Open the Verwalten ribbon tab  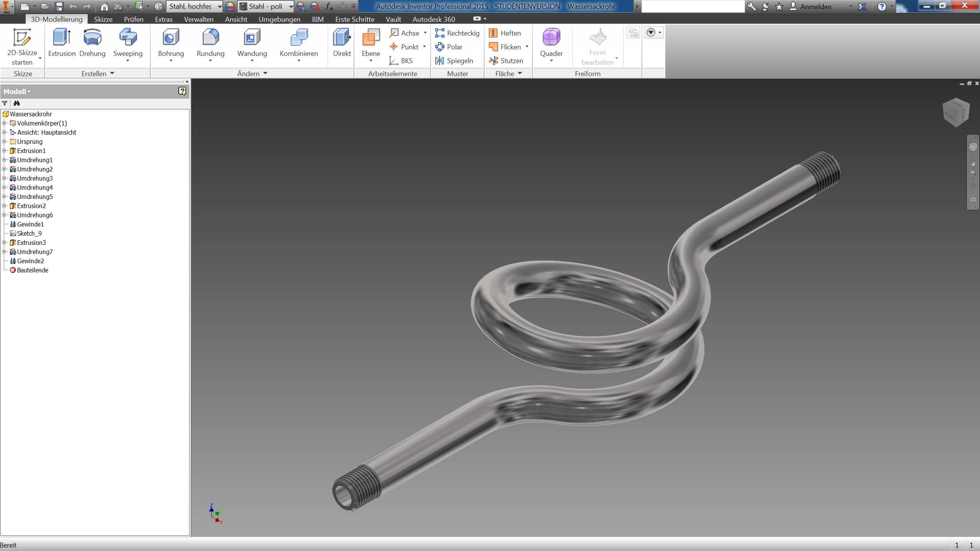click(199, 19)
